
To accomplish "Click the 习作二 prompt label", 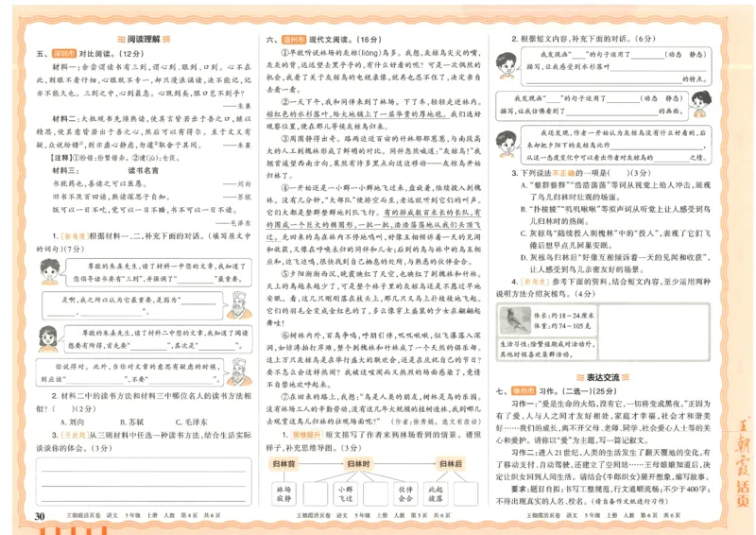I will 524,453.
